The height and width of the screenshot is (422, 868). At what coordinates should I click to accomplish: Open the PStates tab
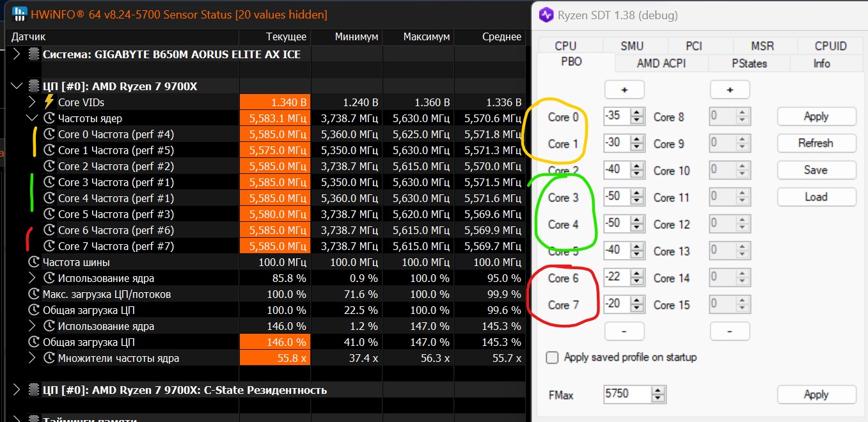tap(749, 63)
